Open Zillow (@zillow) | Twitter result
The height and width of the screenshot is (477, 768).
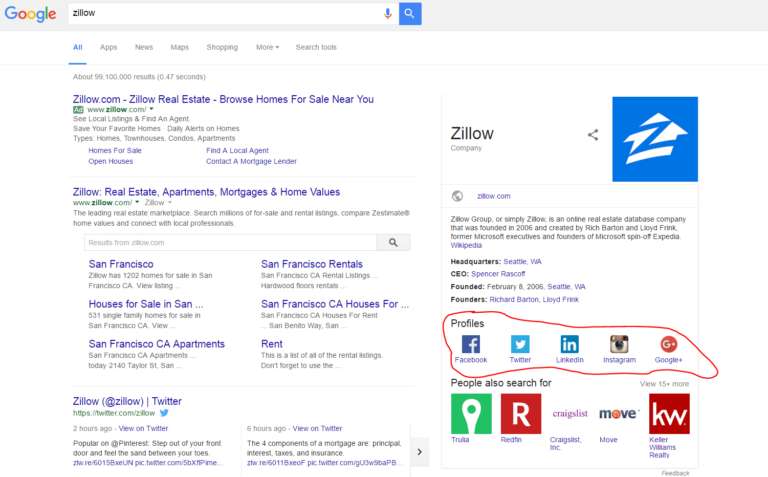127,402
